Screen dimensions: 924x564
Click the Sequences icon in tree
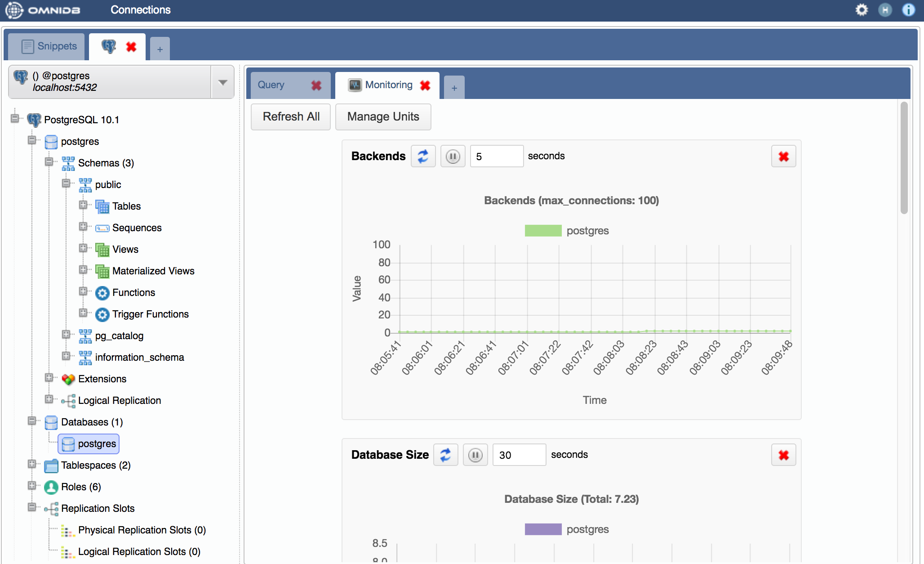pyautogui.click(x=102, y=228)
